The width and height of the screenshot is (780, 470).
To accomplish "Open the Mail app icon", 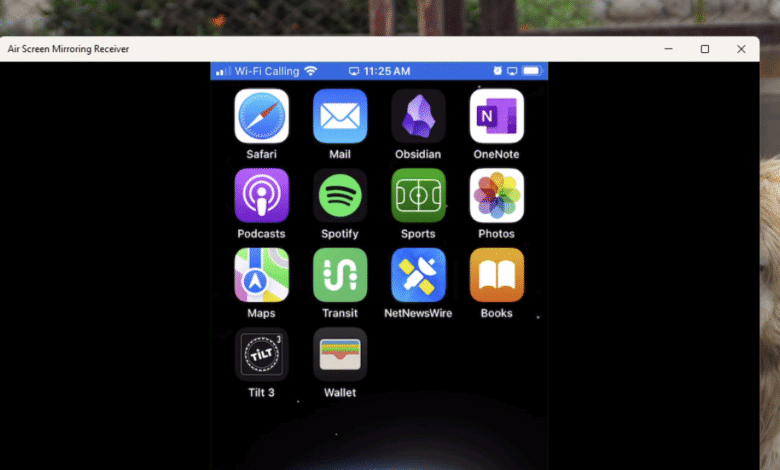I will pos(340,116).
